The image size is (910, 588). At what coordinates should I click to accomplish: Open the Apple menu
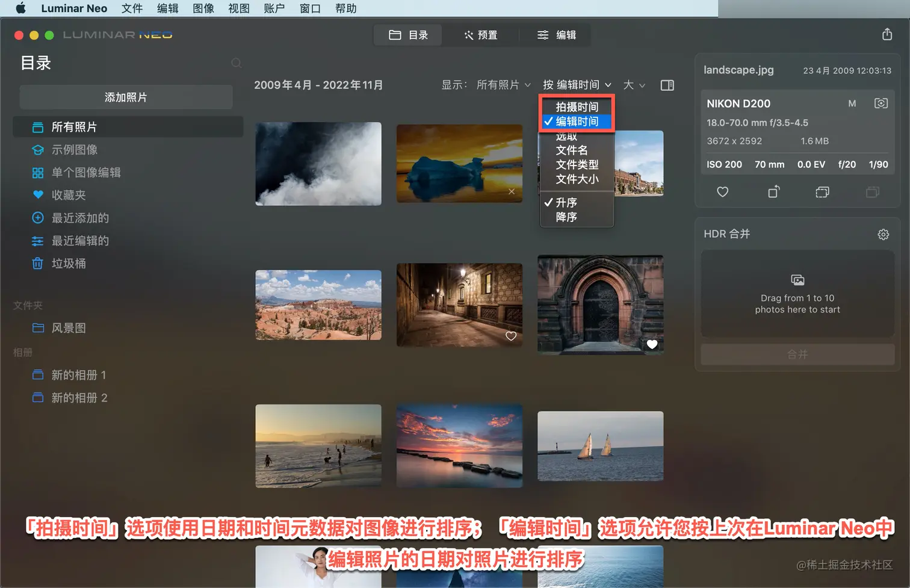point(20,8)
